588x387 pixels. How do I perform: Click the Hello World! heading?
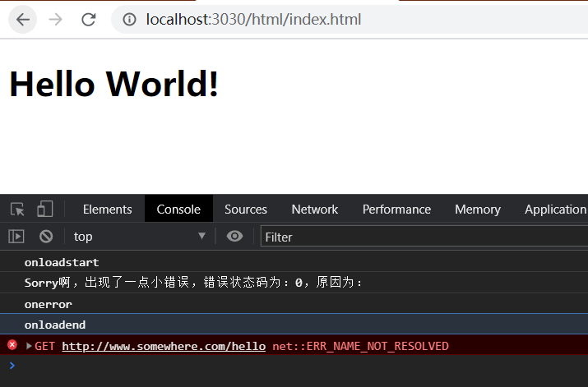pos(113,84)
